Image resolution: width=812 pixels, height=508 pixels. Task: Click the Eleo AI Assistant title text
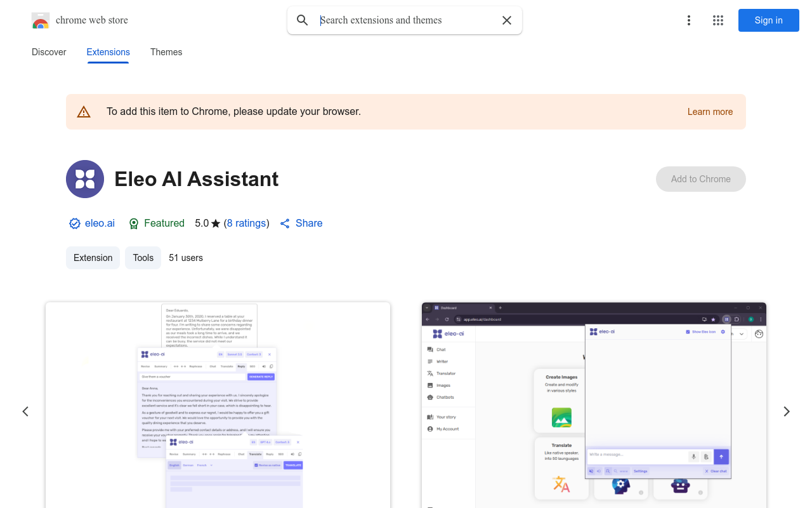pos(197,179)
